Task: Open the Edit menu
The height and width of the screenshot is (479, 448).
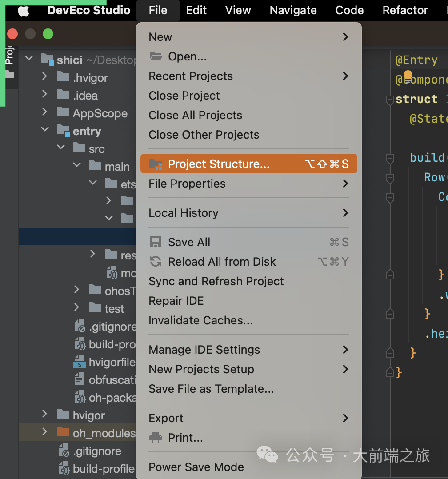Action: pos(196,11)
